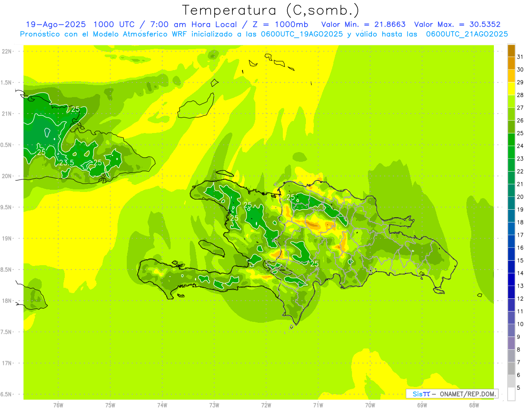Viewport: 532px width, 411px height.
Task: Click the '20N' latitude label
Action: (x=7, y=176)
